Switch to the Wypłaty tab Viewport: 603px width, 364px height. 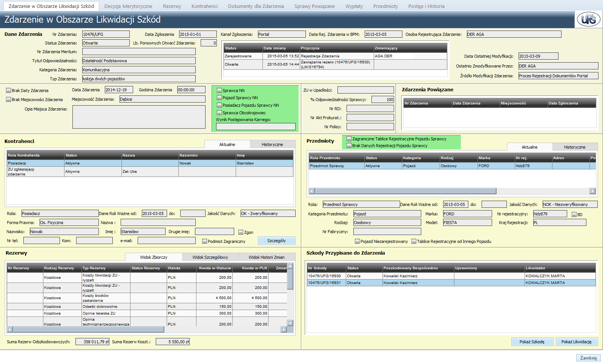(x=354, y=6)
